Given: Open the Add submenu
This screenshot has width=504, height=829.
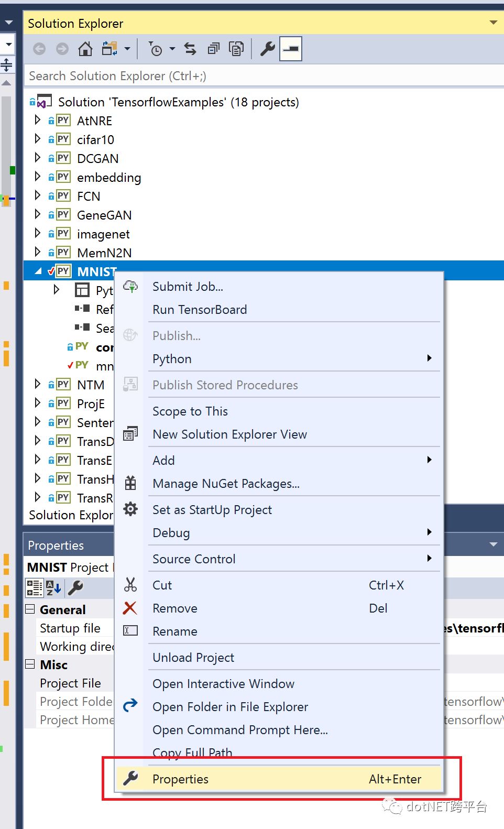Looking at the screenshot, I should [x=279, y=461].
